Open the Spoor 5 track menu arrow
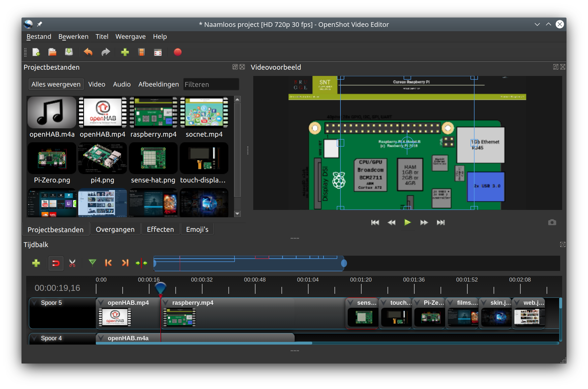The height and width of the screenshot is (389, 588). (34, 303)
